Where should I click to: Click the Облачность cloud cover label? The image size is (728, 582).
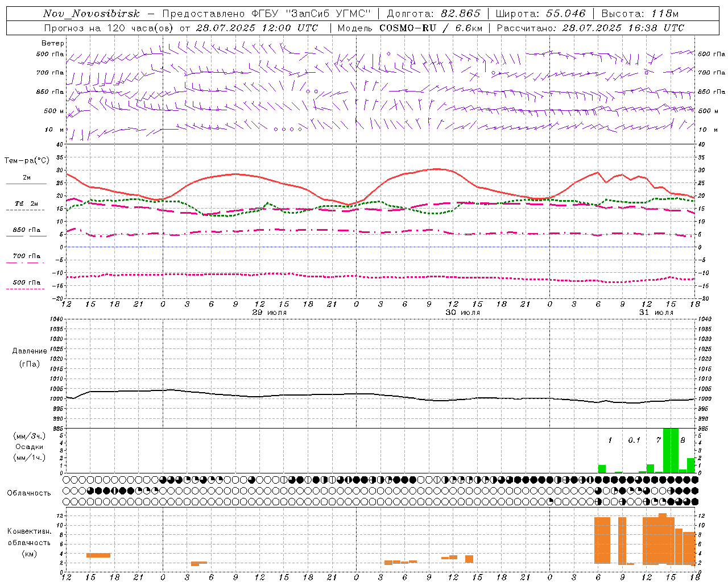[x=30, y=493]
